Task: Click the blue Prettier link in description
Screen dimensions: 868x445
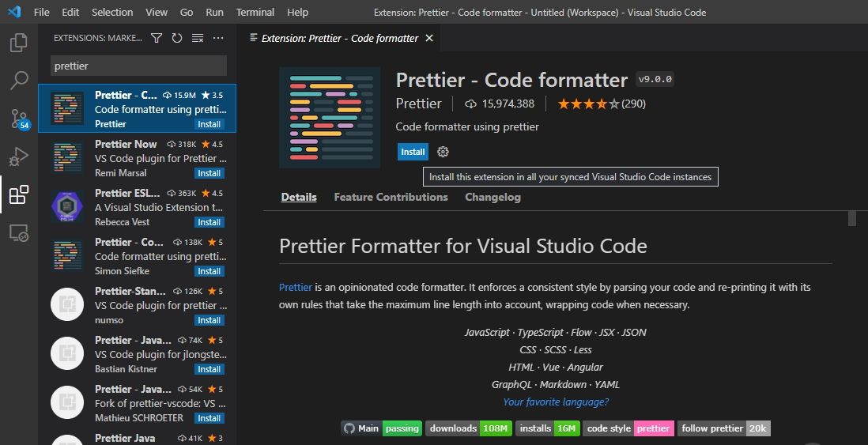Action: (296, 287)
